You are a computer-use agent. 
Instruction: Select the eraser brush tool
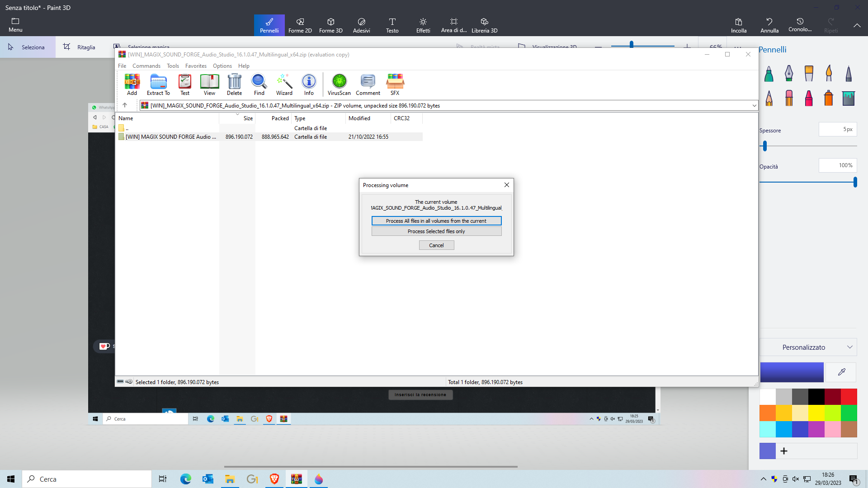coord(789,98)
